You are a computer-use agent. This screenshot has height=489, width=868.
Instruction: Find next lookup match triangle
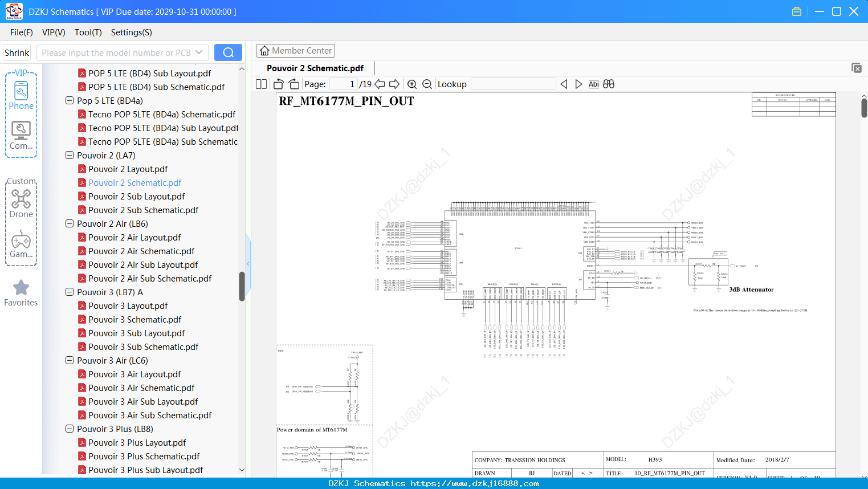(578, 84)
